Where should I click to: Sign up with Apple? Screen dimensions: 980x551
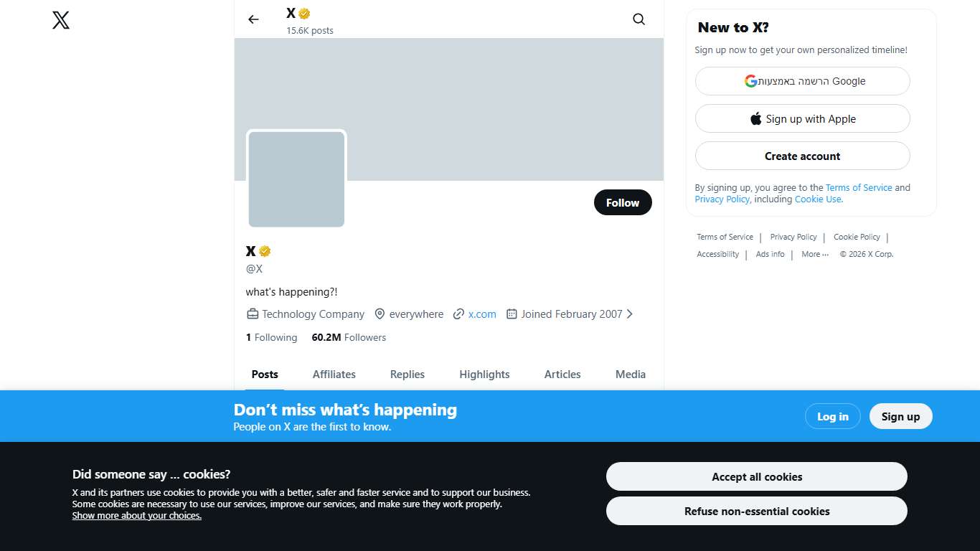click(x=802, y=119)
